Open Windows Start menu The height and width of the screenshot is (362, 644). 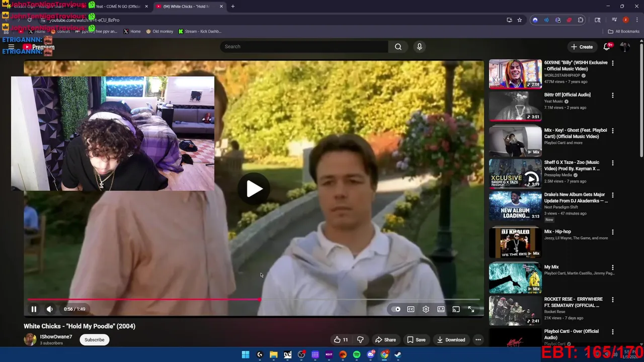(245, 354)
